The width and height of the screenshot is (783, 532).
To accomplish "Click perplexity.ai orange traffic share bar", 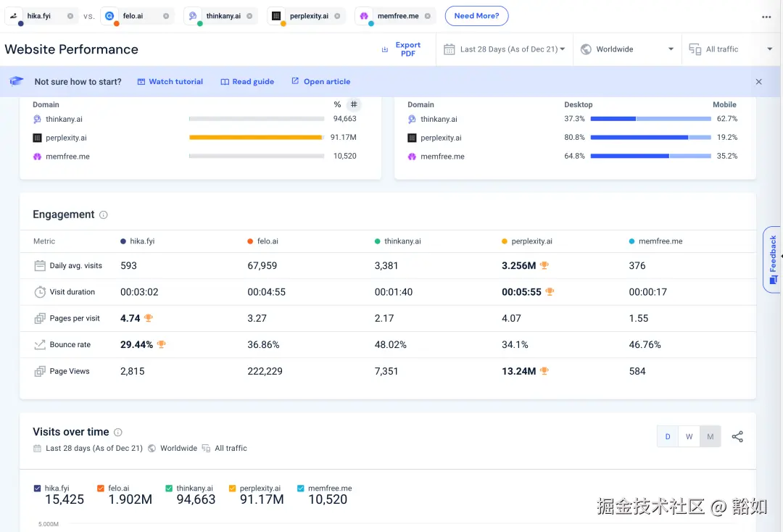I will tap(256, 137).
